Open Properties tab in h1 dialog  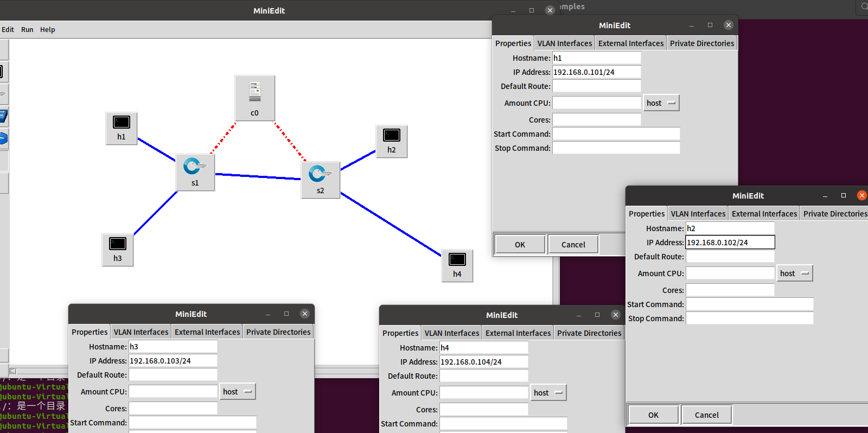click(x=513, y=43)
